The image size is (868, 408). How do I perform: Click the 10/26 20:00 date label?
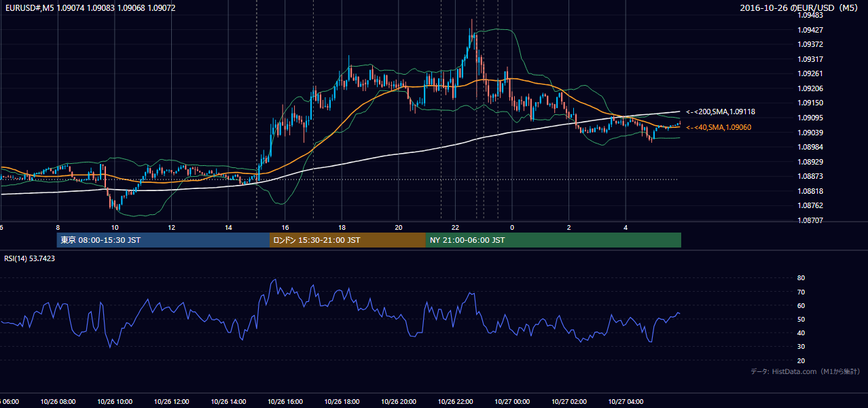pos(399,402)
